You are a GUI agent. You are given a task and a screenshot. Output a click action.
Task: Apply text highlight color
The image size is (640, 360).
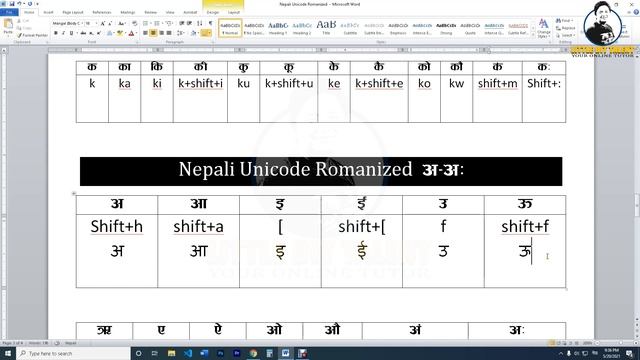pos(120,33)
